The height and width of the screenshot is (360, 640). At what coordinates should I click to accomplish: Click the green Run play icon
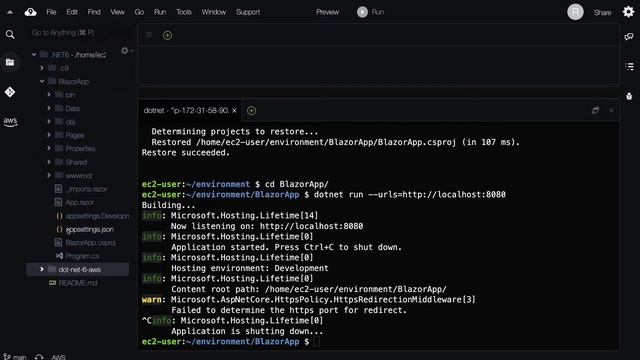coord(362,12)
